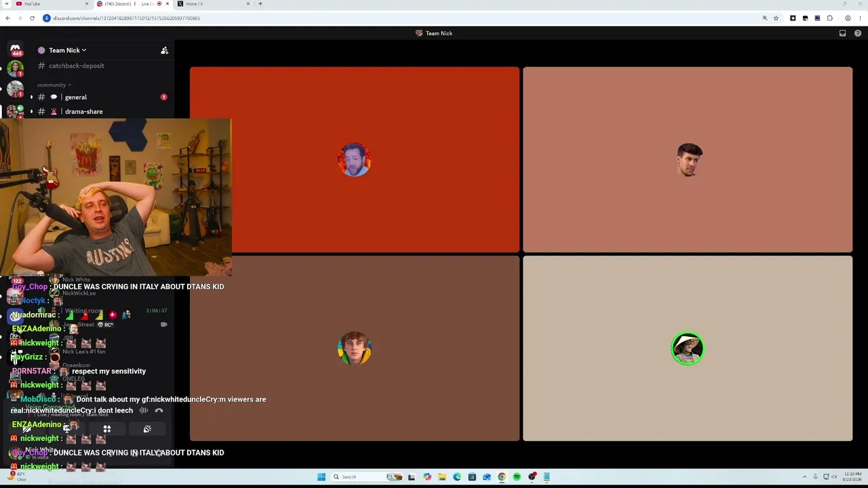The height and width of the screenshot is (488, 868).
Task: Collapse the community category
Action: coord(54,85)
